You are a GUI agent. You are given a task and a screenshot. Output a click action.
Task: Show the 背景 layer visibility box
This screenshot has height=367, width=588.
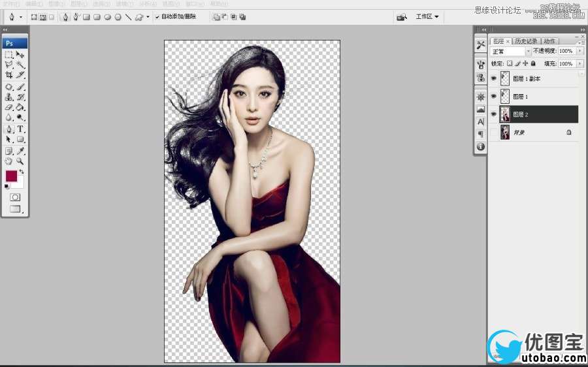pos(494,133)
